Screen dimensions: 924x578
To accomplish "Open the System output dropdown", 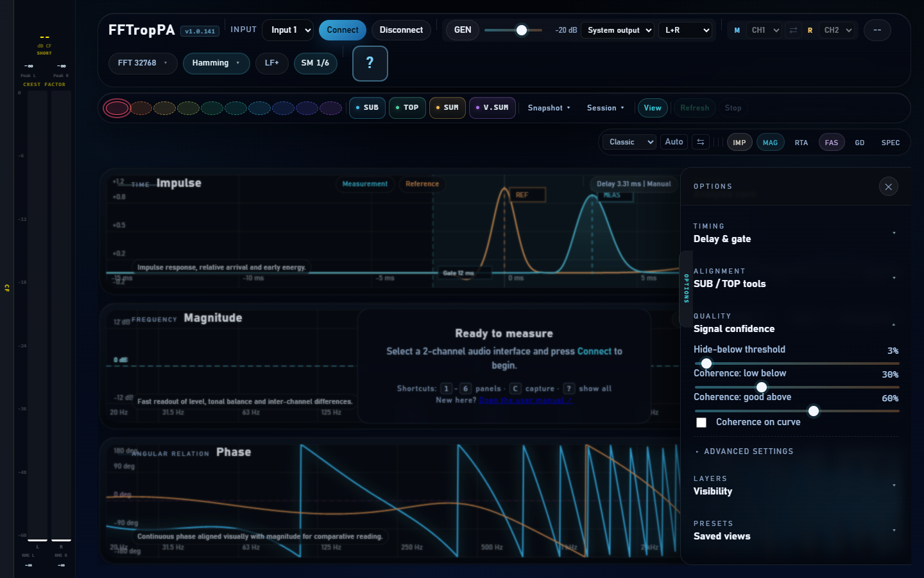I will click(x=618, y=30).
